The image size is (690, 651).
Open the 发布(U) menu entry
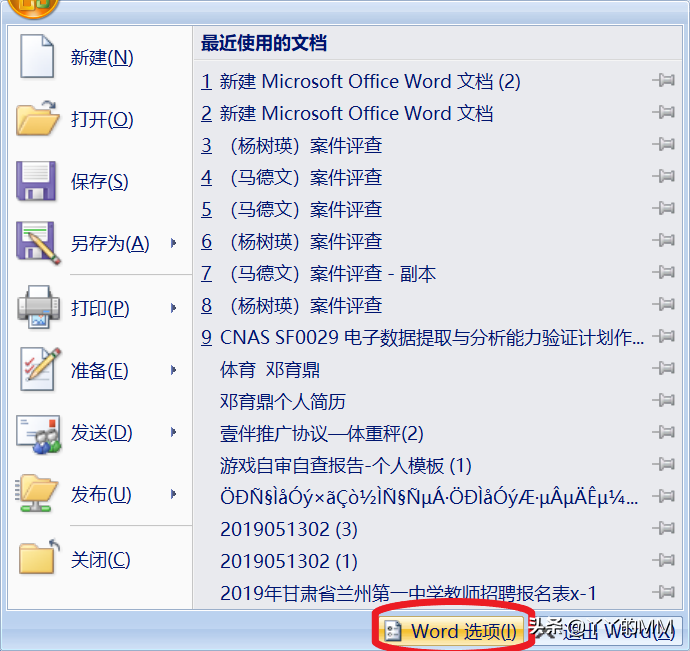100,494
